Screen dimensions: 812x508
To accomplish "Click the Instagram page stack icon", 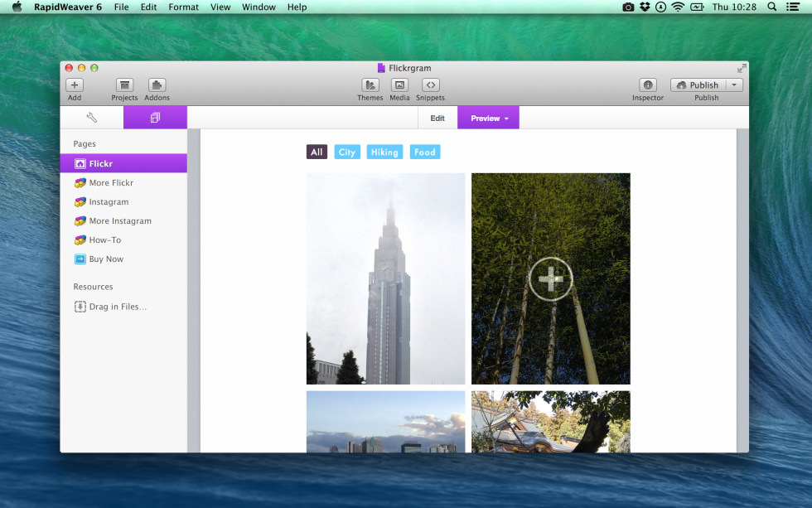I will pyautogui.click(x=80, y=202).
